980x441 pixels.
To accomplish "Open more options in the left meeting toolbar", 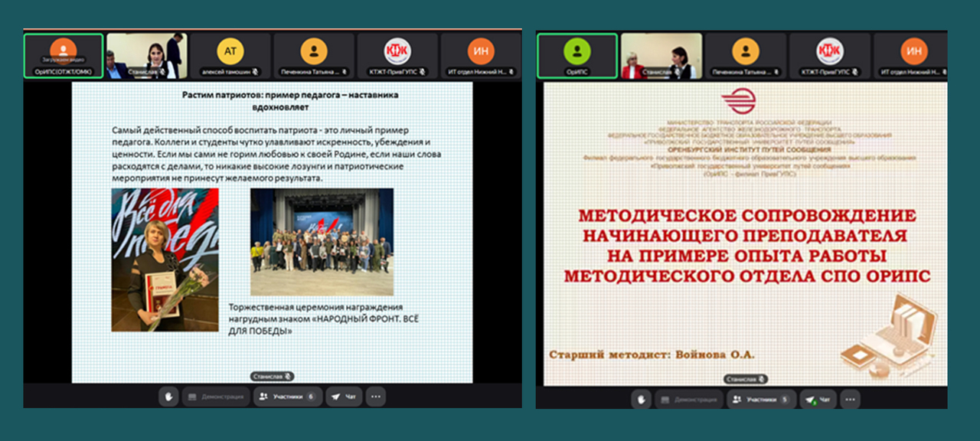I will pyautogui.click(x=375, y=397).
